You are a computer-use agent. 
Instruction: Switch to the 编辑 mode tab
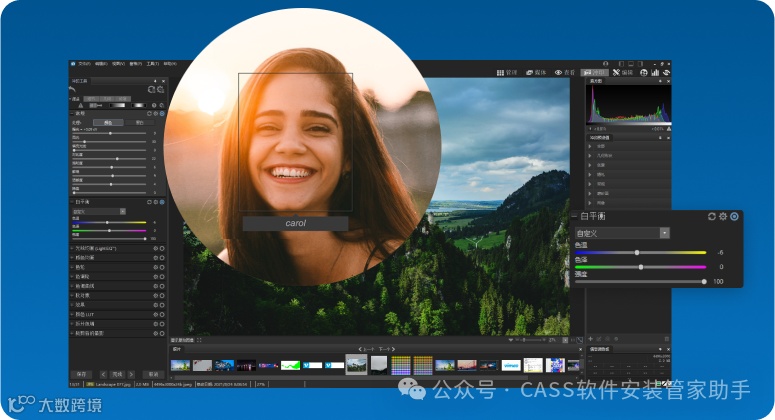622,72
